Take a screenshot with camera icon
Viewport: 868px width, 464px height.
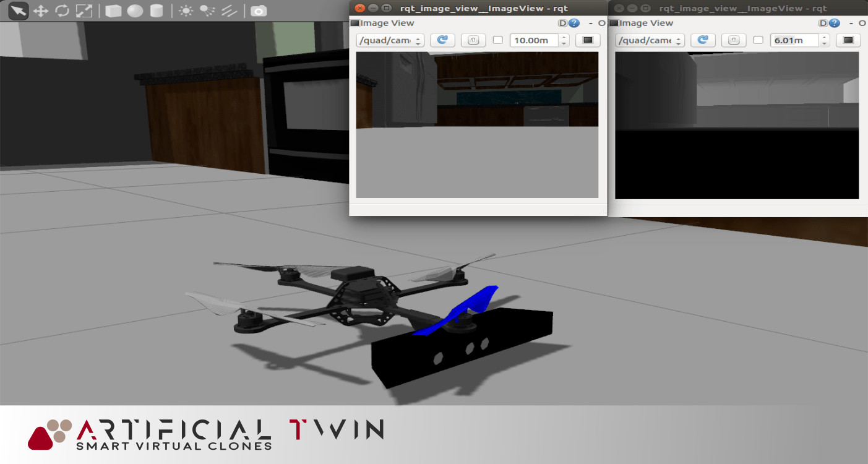259,11
